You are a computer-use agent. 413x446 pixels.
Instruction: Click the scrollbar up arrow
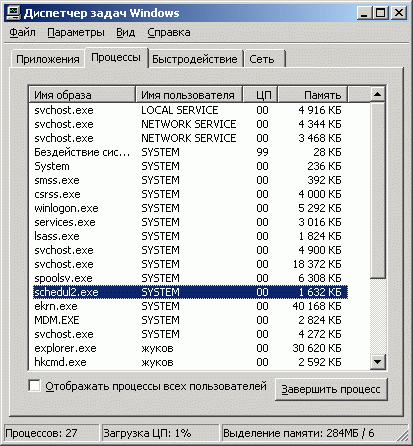(x=378, y=95)
